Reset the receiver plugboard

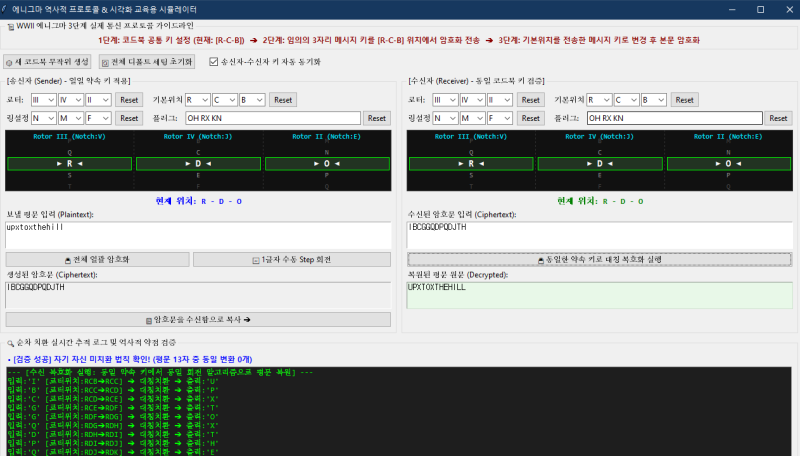click(x=779, y=118)
